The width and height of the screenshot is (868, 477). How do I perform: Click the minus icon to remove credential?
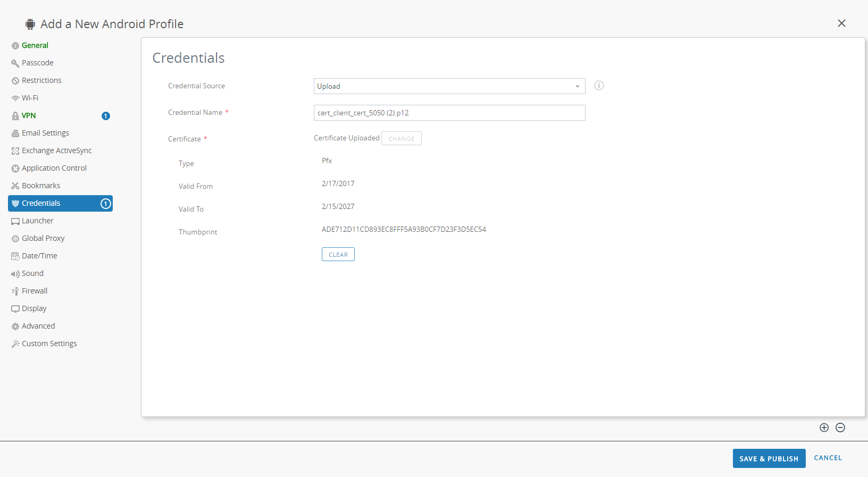click(x=840, y=428)
